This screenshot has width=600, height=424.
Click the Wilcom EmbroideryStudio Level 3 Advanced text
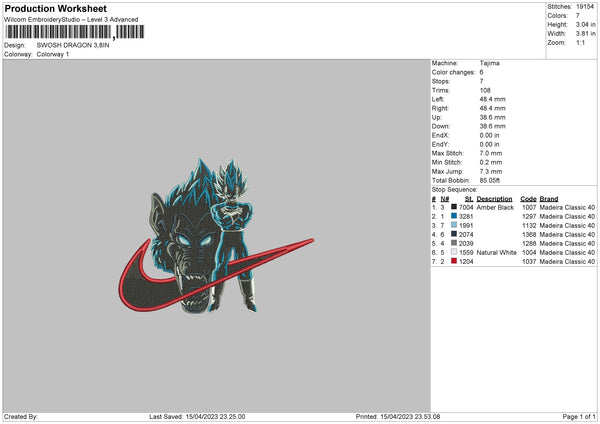71,20
